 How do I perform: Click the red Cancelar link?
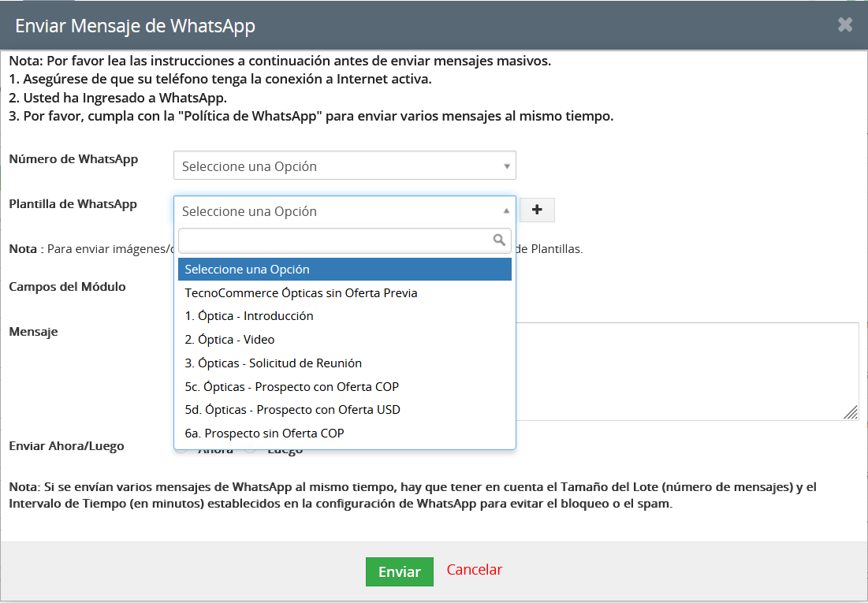(475, 570)
